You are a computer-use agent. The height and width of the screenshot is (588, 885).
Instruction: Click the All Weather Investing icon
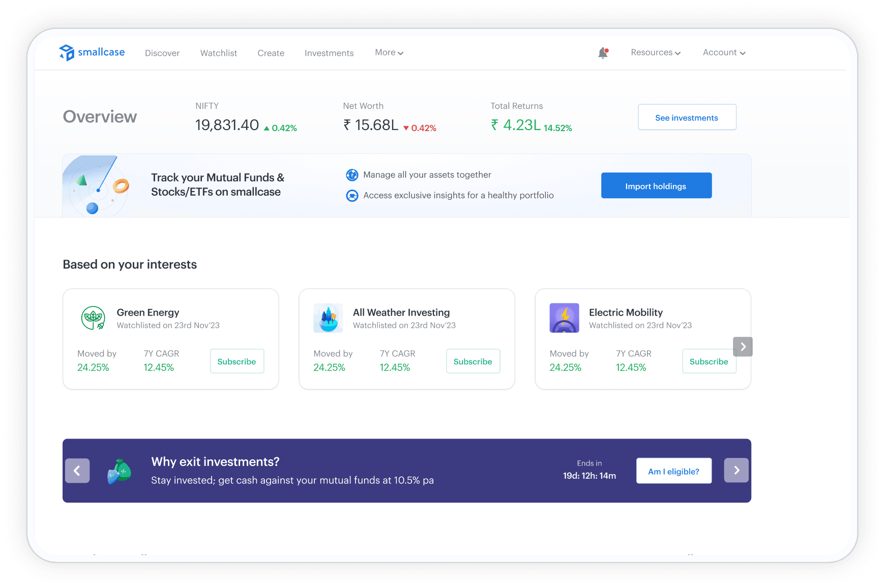(x=329, y=318)
